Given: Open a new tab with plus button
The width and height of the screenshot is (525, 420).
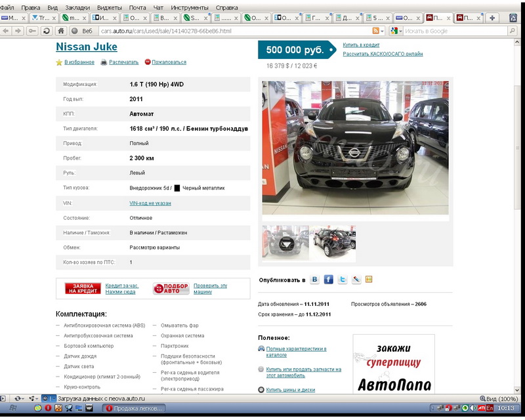Looking at the screenshot, I should pos(493,18).
